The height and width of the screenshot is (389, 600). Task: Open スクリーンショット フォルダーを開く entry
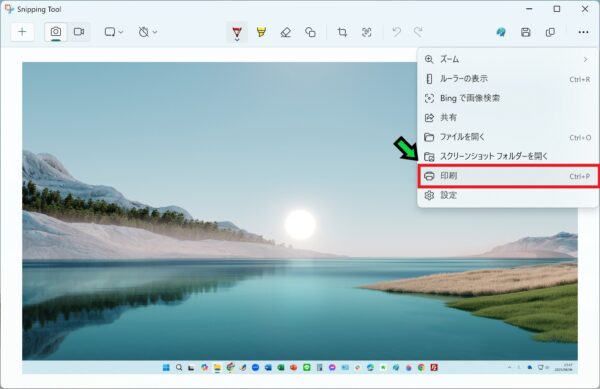click(x=507, y=156)
